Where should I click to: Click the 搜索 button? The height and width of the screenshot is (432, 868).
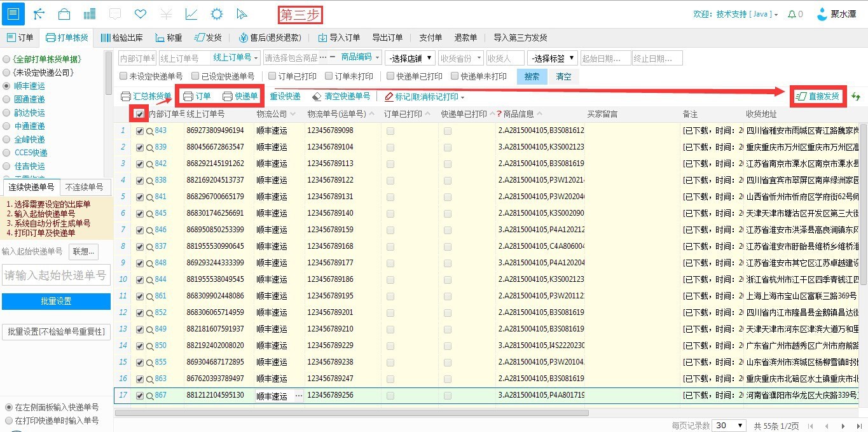pos(532,76)
